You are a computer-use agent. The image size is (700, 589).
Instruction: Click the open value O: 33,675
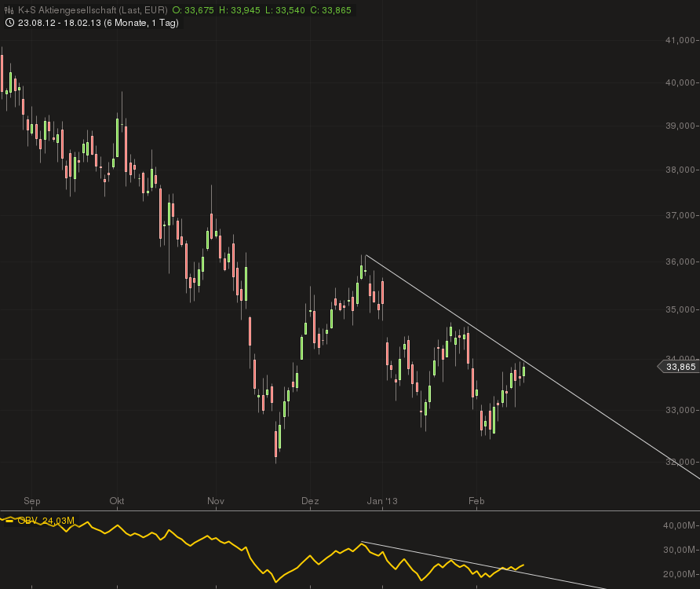193,10
